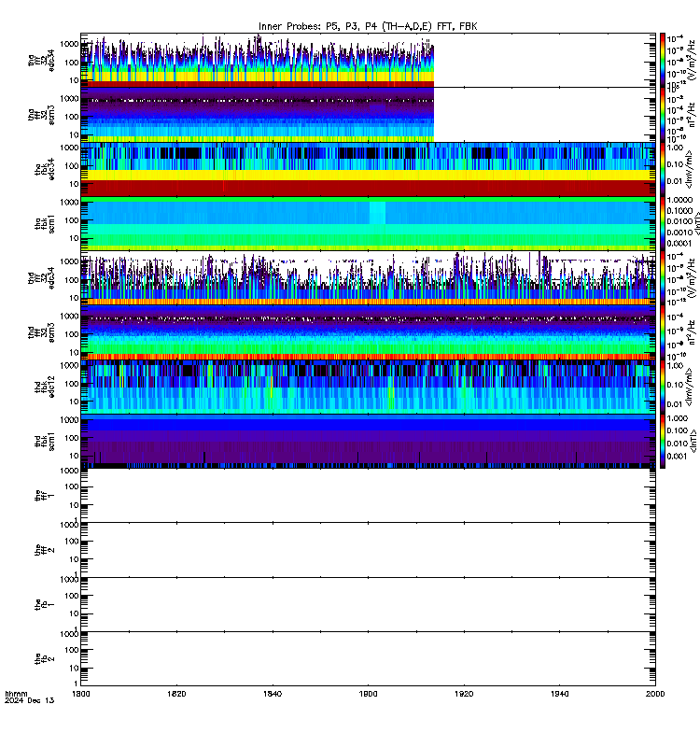Click the "the fb 2" panel label
The height and width of the screenshot is (747, 700).
(45, 659)
